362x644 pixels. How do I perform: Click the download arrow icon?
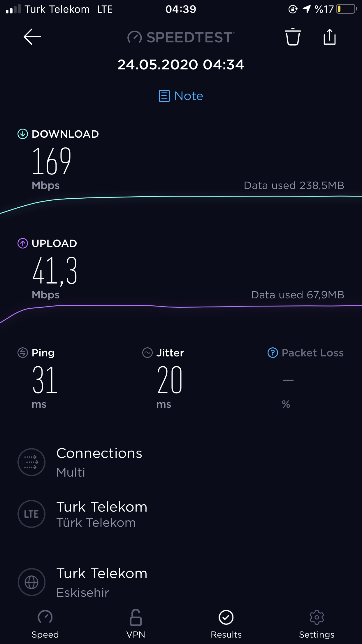23,134
